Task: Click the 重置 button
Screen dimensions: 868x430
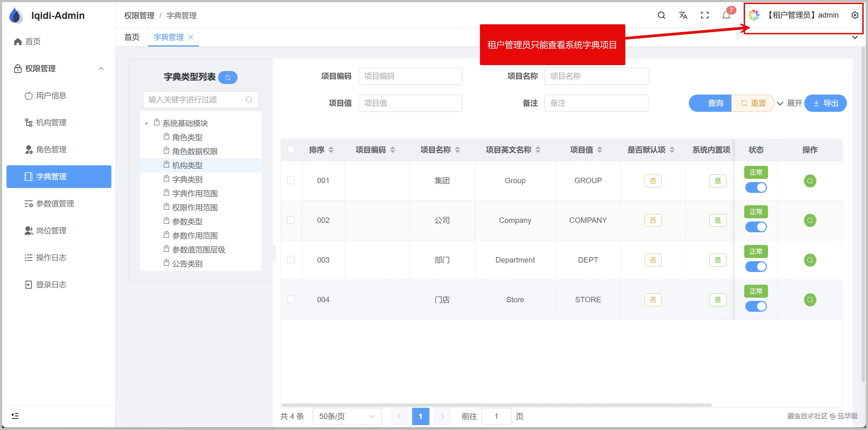Action: click(753, 103)
